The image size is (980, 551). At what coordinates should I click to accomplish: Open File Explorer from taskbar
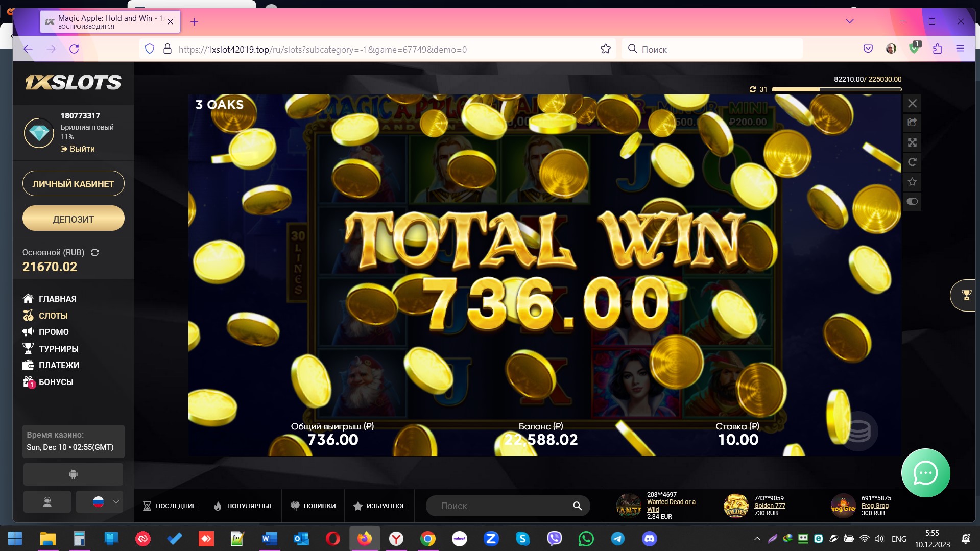[47, 539]
